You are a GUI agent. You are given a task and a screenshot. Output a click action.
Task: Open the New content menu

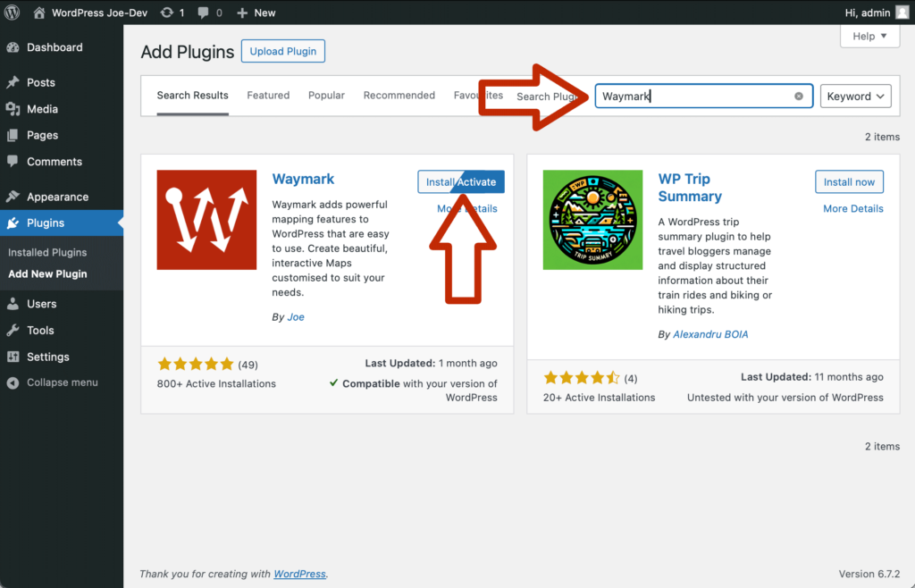point(256,13)
